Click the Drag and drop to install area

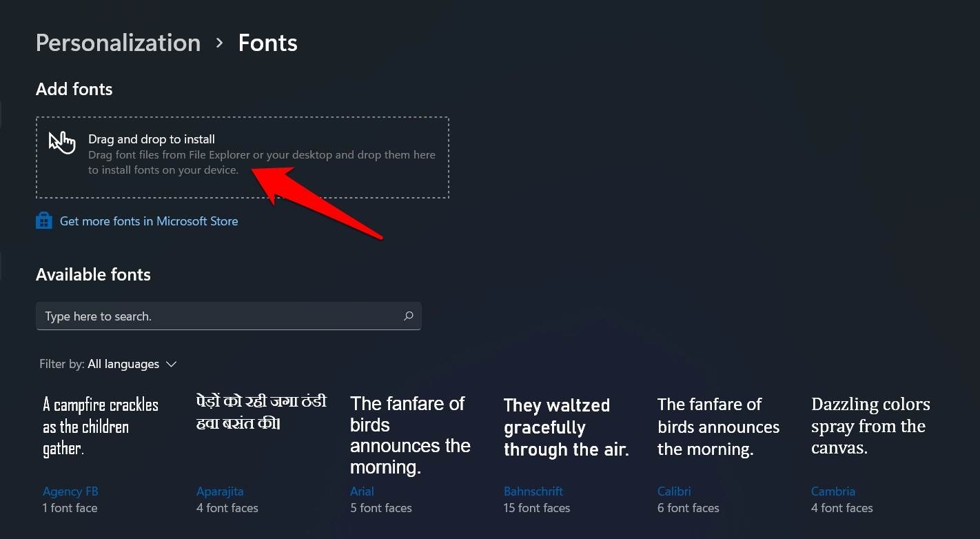coord(243,158)
